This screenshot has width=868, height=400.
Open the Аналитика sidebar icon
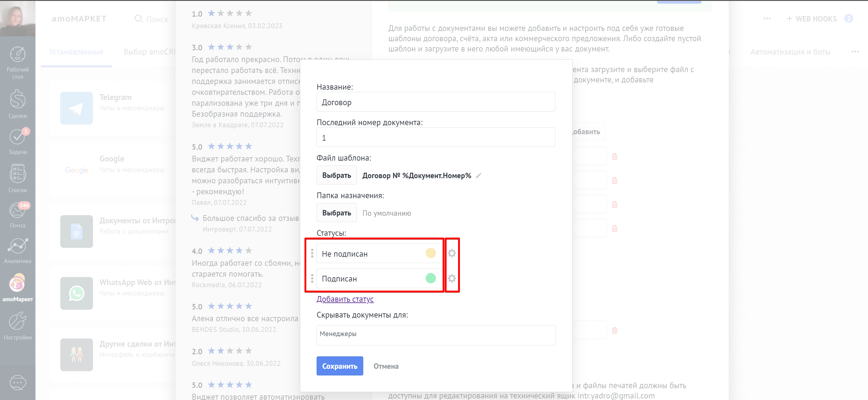18,246
